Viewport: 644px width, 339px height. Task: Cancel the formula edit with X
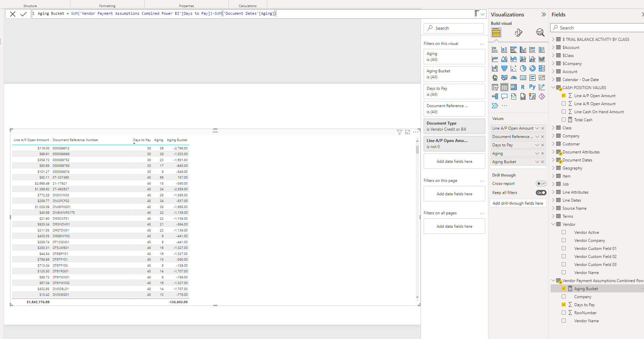(x=13, y=14)
